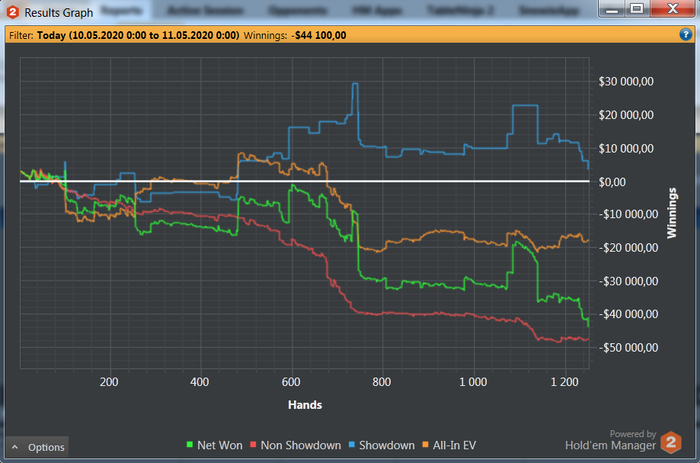Expand the Options panel

[x=38, y=447]
